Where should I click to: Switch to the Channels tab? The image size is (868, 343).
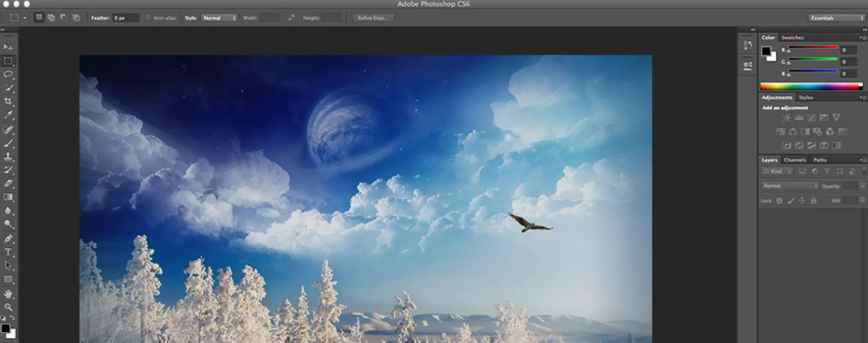click(795, 160)
